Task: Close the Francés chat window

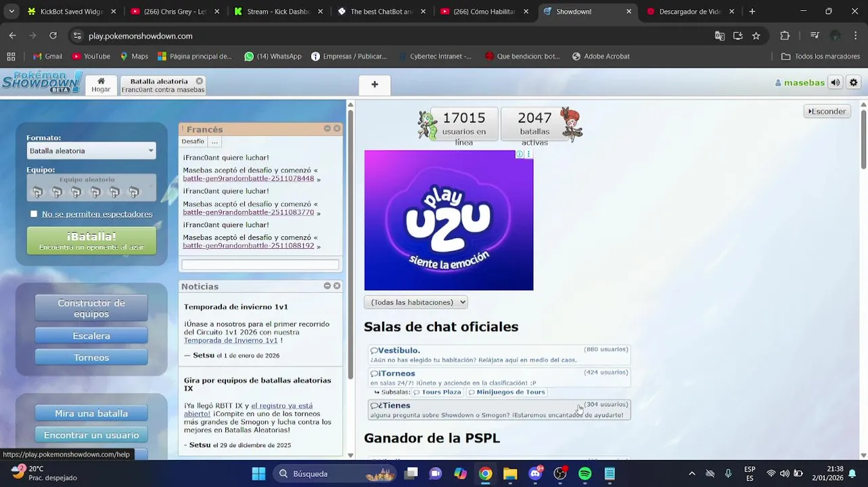Action: [337, 129]
